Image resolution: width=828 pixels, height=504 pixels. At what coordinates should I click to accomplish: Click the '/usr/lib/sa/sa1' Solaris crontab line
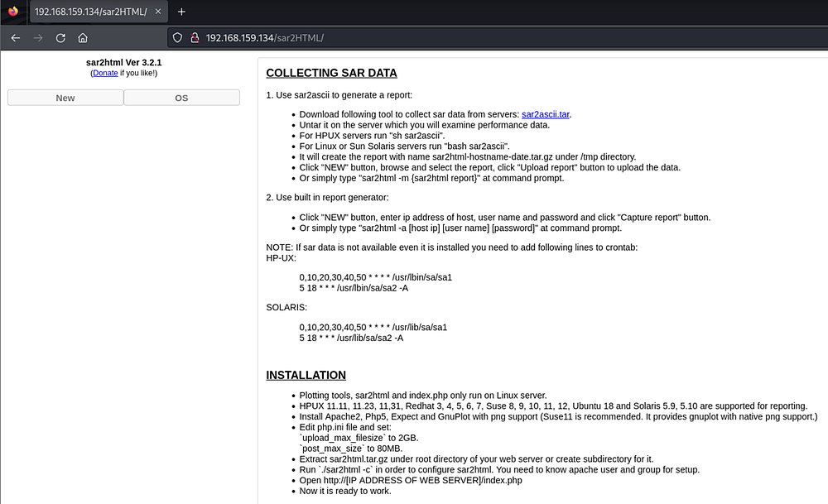(x=373, y=327)
